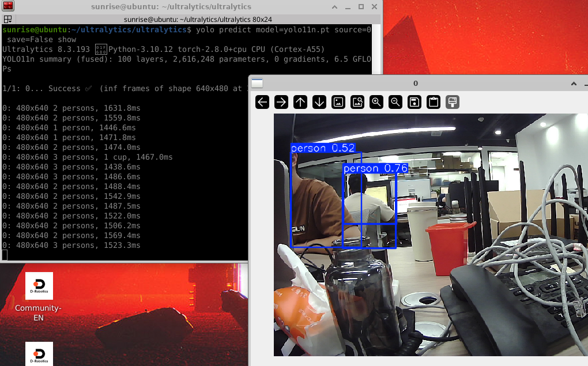Maximize the terminal window
The width and height of the screenshot is (588, 366).
coord(361,7)
